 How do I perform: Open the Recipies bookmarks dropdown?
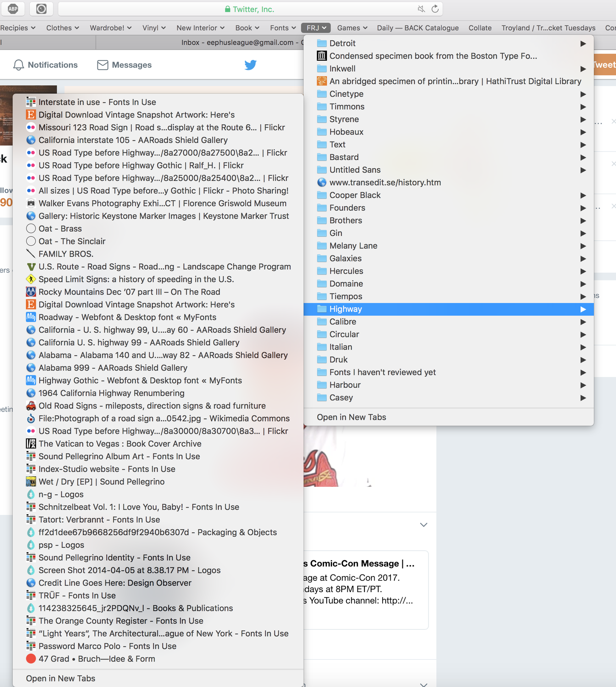point(17,28)
